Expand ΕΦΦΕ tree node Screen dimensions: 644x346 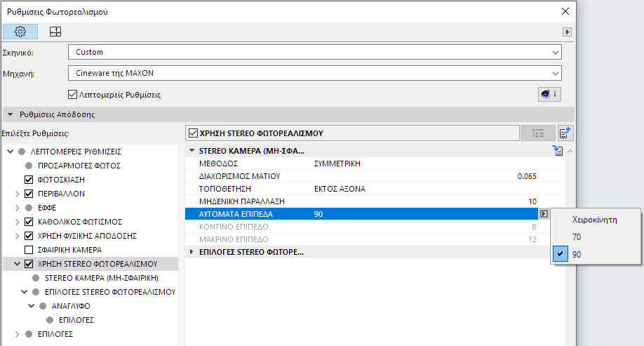18,208
